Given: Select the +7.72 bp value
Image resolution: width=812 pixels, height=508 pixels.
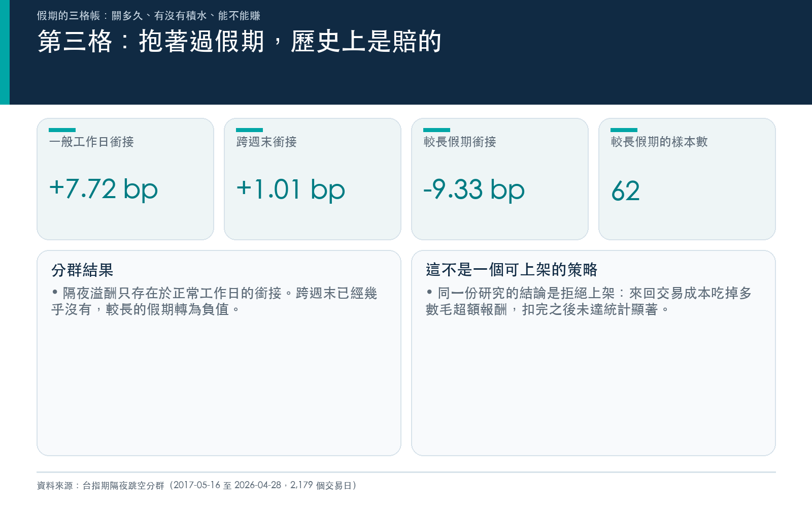Looking at the screenshot, I should (x=104, y=189).
